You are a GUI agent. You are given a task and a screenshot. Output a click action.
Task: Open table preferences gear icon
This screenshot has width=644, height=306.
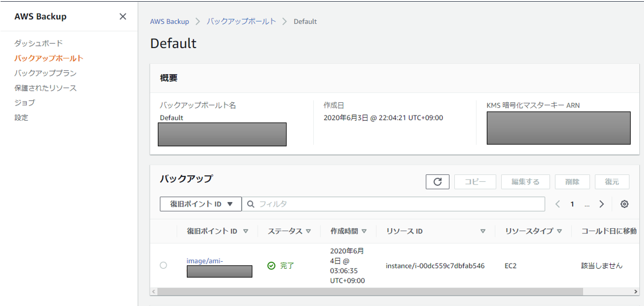(x=624, y=204)
